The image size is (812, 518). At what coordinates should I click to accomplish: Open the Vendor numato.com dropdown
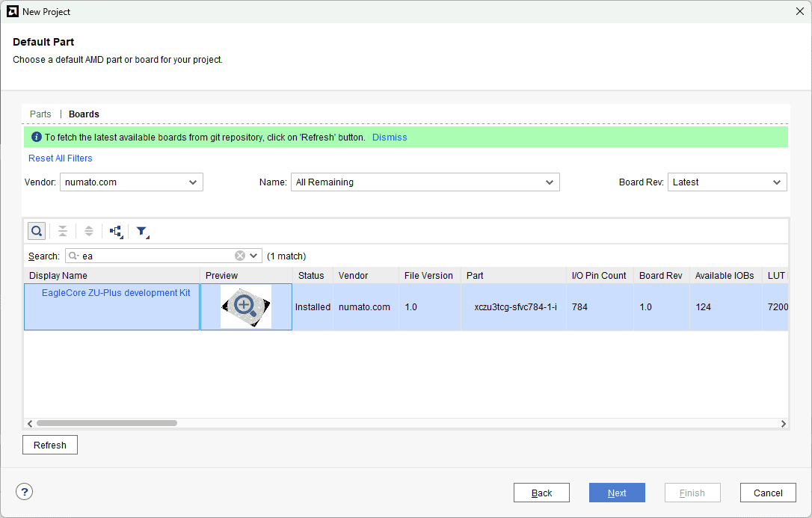[132, 182]
